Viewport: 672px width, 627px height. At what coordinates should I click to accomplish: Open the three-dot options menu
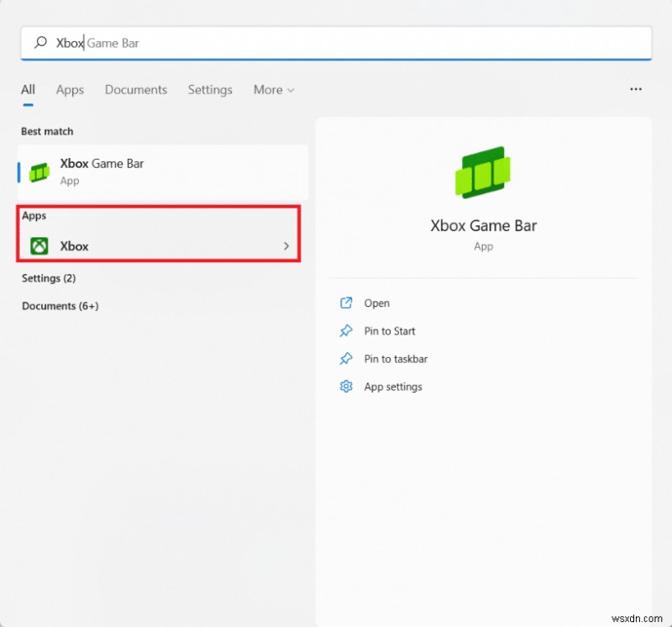click(636, 89)
